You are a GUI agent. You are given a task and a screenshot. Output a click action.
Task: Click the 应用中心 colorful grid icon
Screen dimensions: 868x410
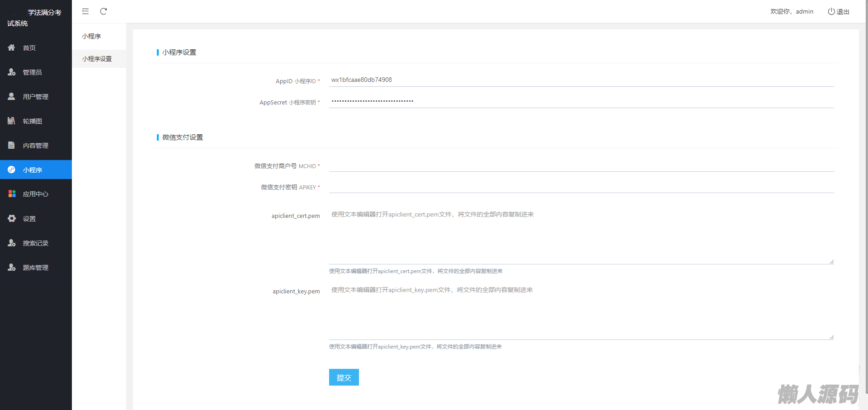point(12,194)
